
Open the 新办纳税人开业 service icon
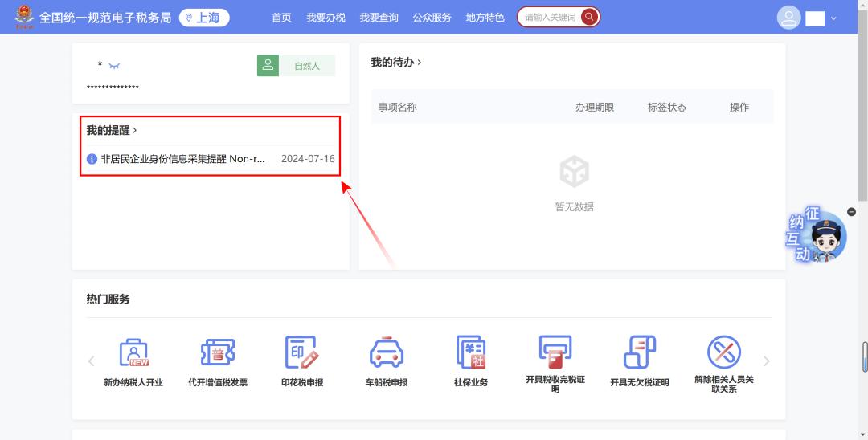pos(133,352)
